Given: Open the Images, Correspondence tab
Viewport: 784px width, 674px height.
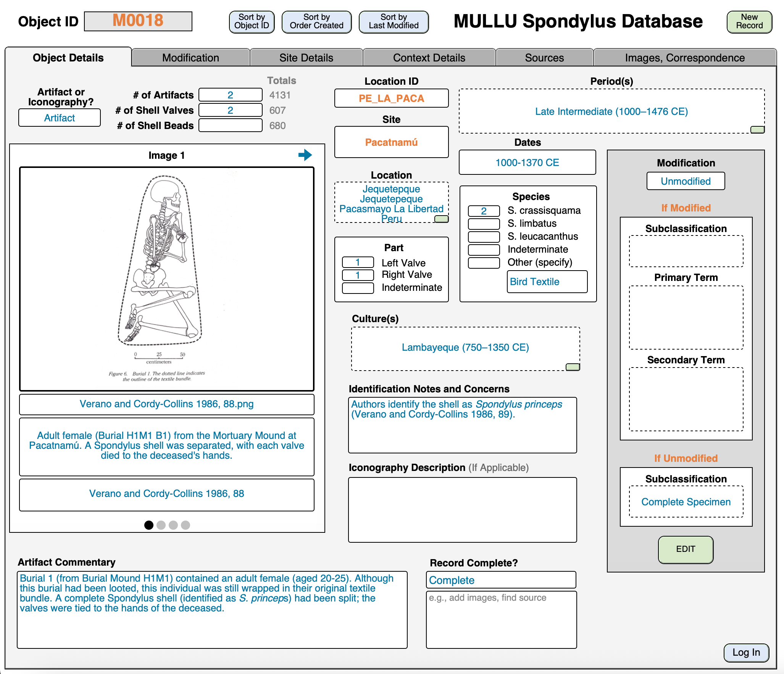Looking at the screenshot, I should 685,58.
